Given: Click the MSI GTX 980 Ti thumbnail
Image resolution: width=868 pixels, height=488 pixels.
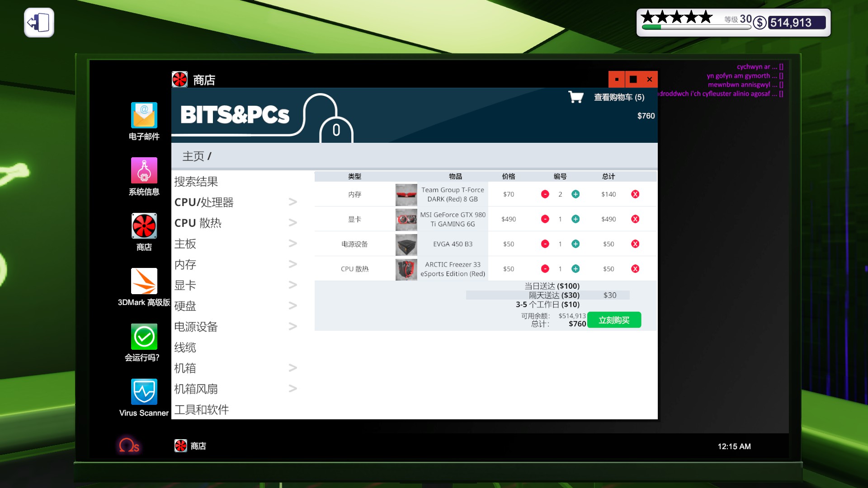Looking at the screenshot, I should tap(406, 220).
